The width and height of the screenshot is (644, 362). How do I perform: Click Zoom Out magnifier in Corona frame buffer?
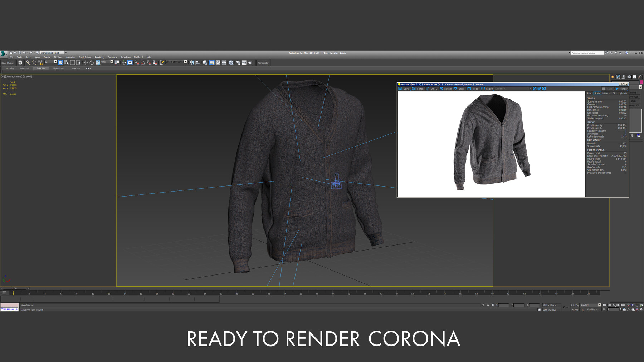pyautogui.click(x=539, y=89)
